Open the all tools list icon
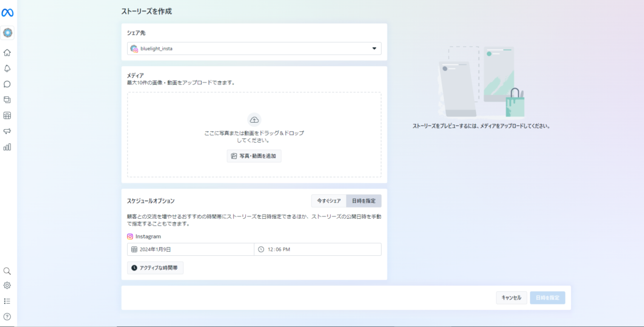Image resolution: width=644 pixels, height=327 pixels. click(x=8, y=301)
